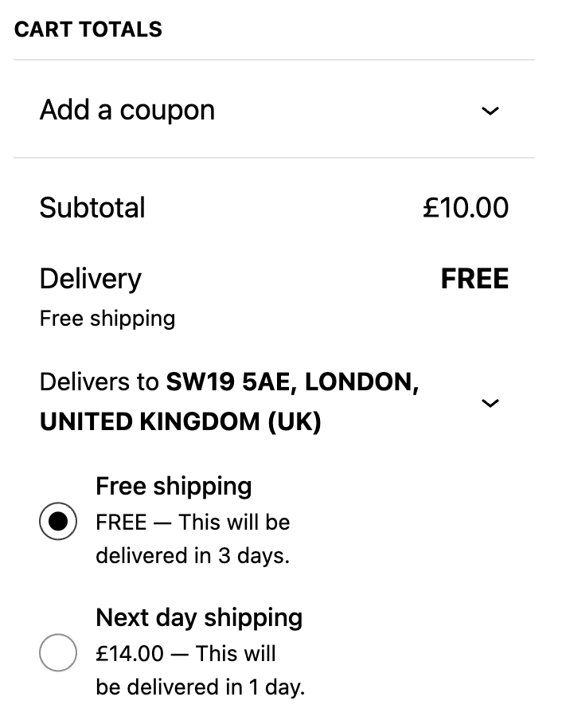Click the SW19 5AE delivery address
This screenshot has height=728, width=562.
click(231, 382)
